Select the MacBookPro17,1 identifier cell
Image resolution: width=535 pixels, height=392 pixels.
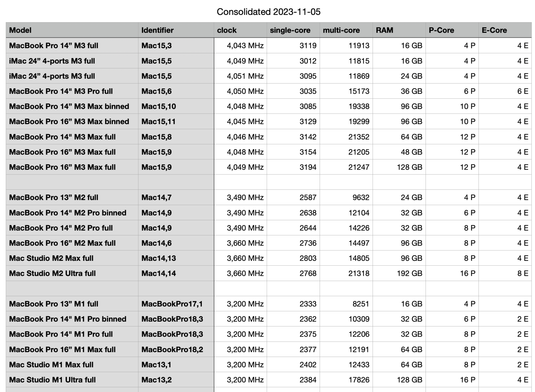[172, 304]
